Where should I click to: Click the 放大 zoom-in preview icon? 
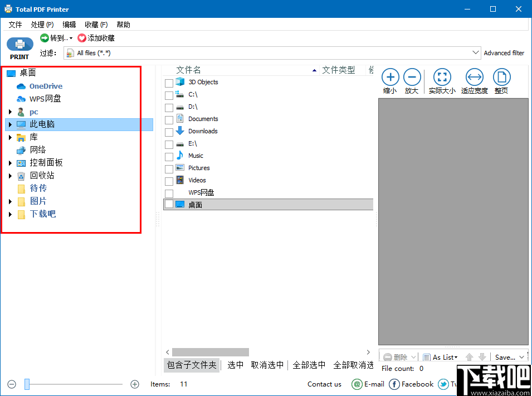point(412,78)
